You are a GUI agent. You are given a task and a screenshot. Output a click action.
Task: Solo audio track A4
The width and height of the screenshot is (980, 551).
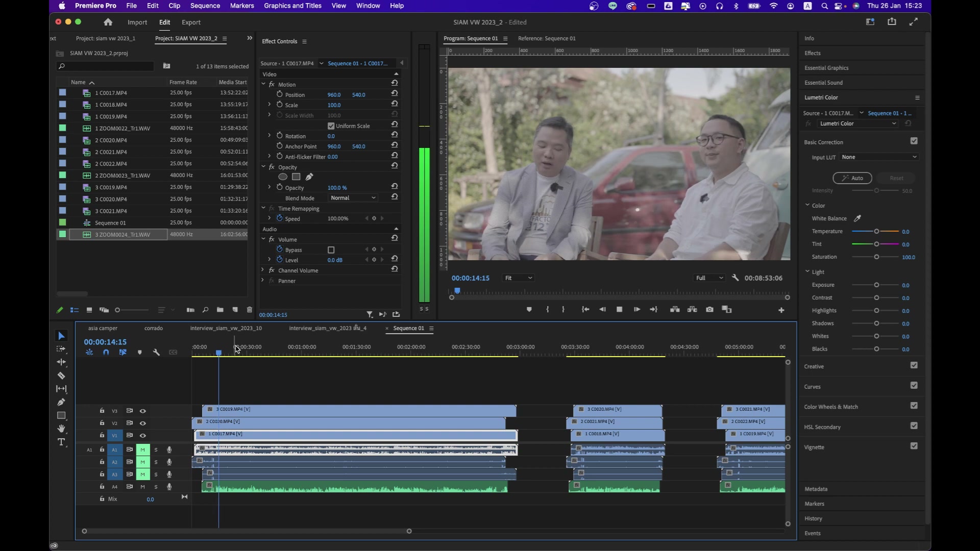pos(156,487)
